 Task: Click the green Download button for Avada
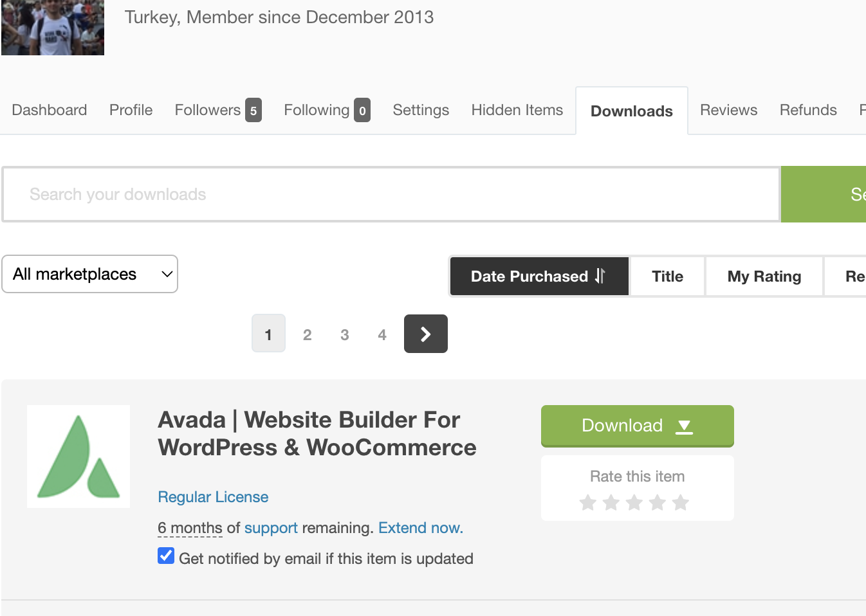point(638,426)
